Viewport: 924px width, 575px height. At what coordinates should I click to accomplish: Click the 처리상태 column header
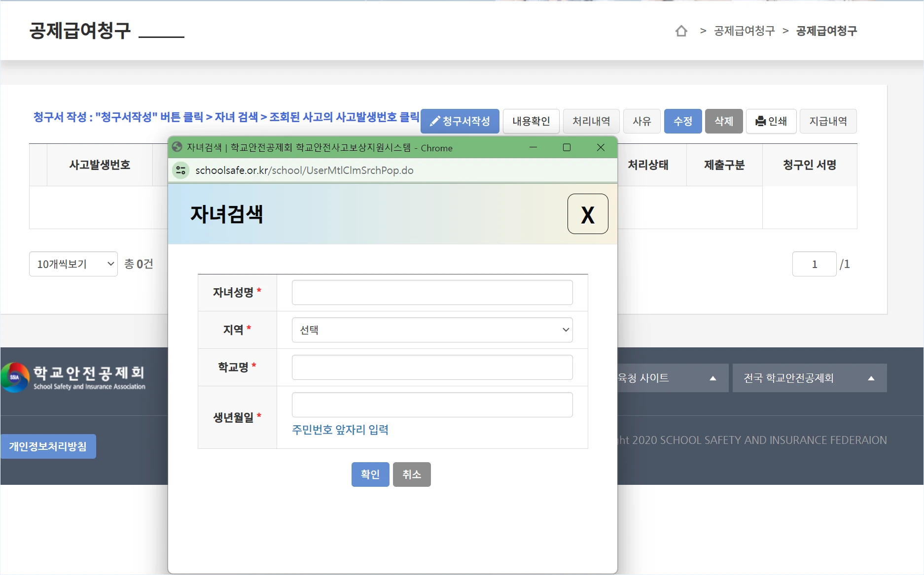[648, 165]
